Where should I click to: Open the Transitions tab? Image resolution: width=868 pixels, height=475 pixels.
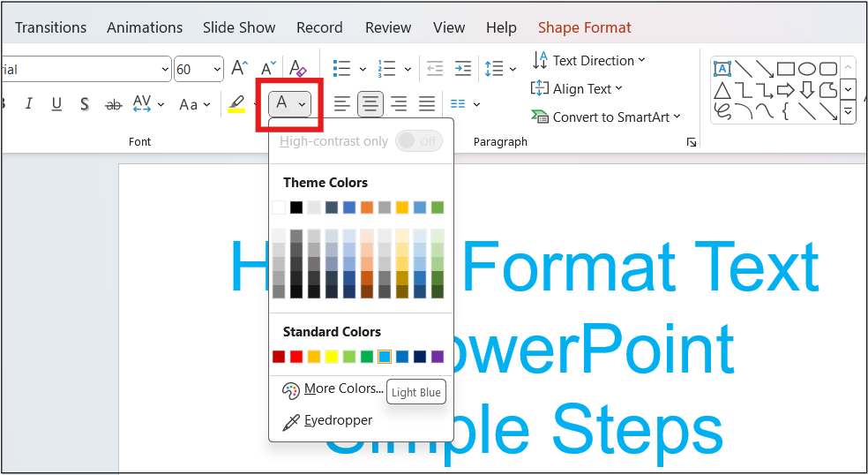pyautogui.click(x=51, y=27)
